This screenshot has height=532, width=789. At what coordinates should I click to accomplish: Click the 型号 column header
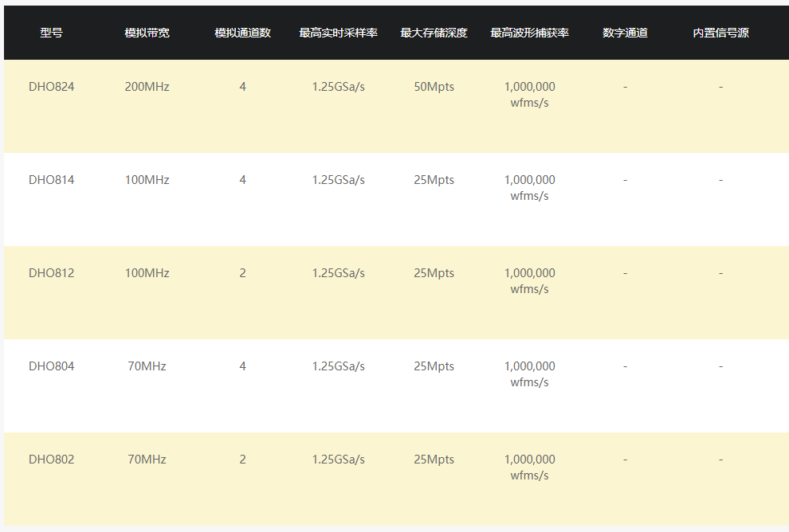click(x=51, y=33)
